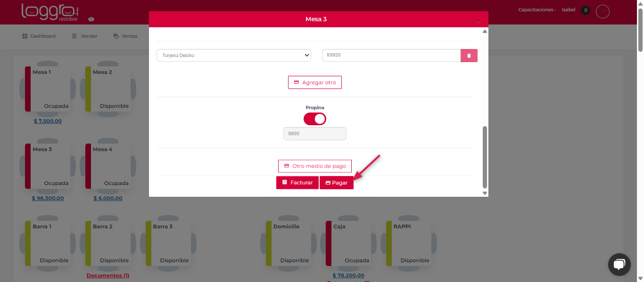Click the eye icon beside the logo
644x282 pixels.
pos(91,19)
